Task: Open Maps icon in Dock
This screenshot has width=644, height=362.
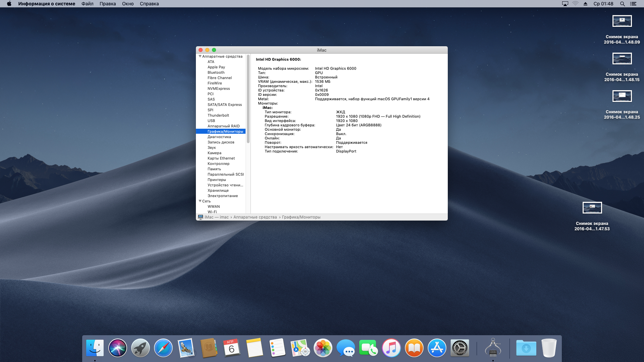Action: pos(300,348)
